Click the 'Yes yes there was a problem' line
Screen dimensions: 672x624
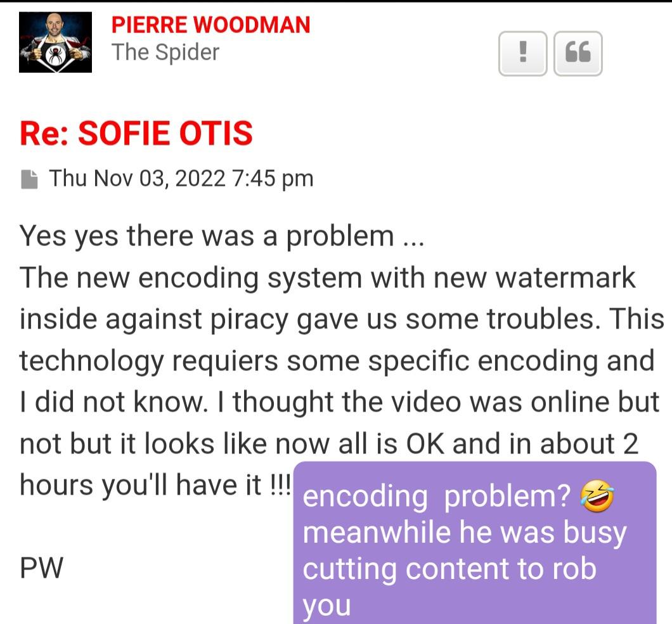point(222,236)
